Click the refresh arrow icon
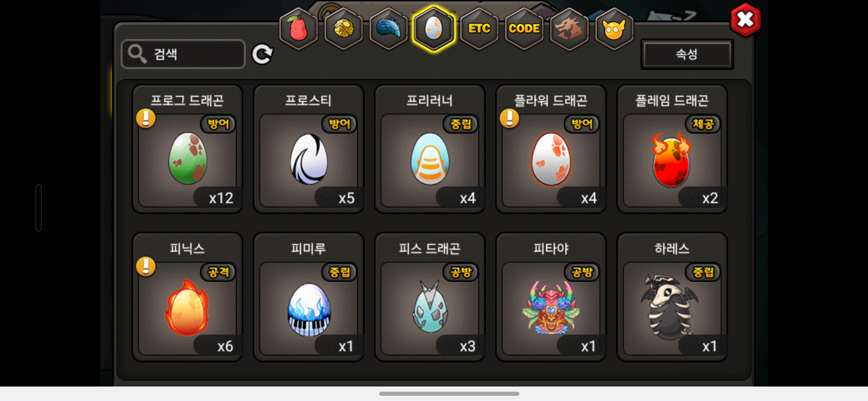 click(x=262, y=55)
